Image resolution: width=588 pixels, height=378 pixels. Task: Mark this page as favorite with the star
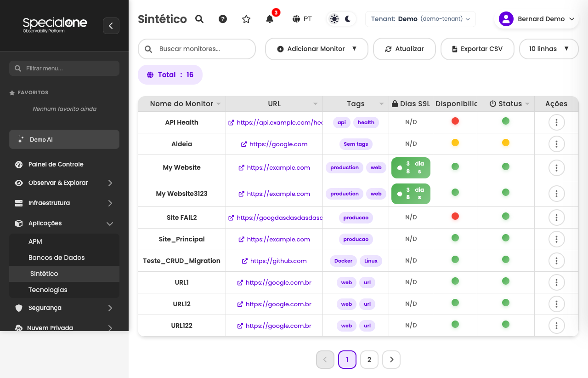pos(246,19)
